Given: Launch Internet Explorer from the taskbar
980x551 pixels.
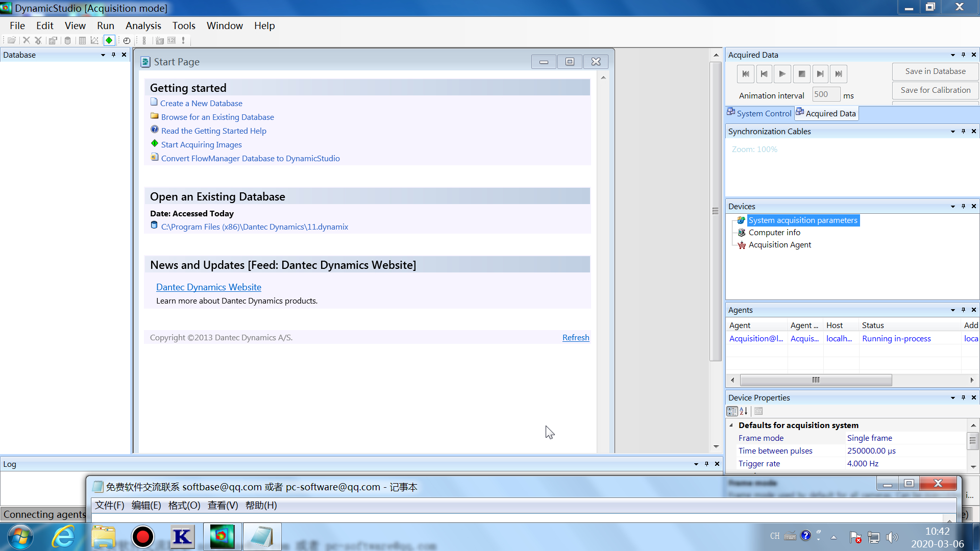Looking at the screenshot, I should (63, 537).
